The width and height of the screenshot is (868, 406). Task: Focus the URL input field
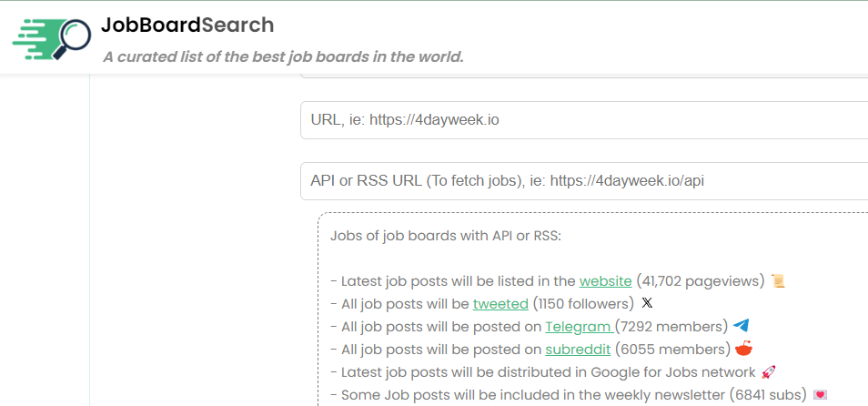582,120
